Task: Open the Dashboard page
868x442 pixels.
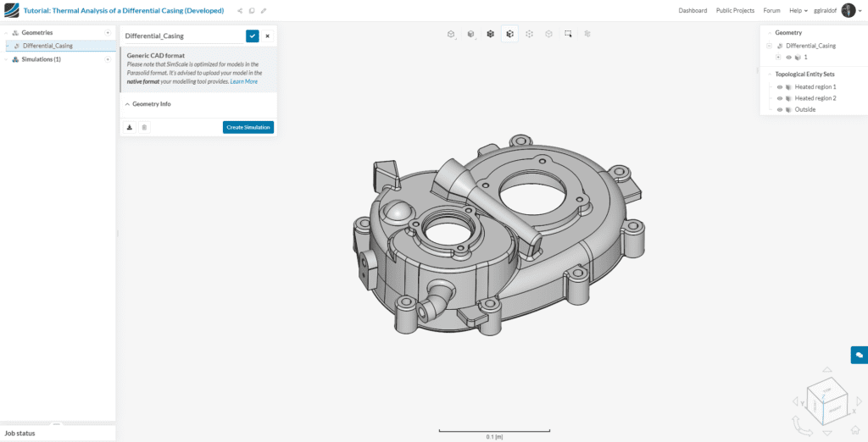Action: (693, 11)
